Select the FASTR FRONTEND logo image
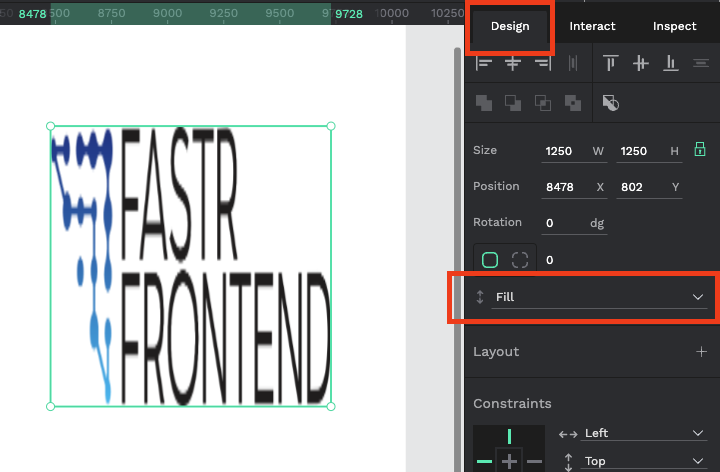Screen dimensions: 720x472 pos(191,266)
